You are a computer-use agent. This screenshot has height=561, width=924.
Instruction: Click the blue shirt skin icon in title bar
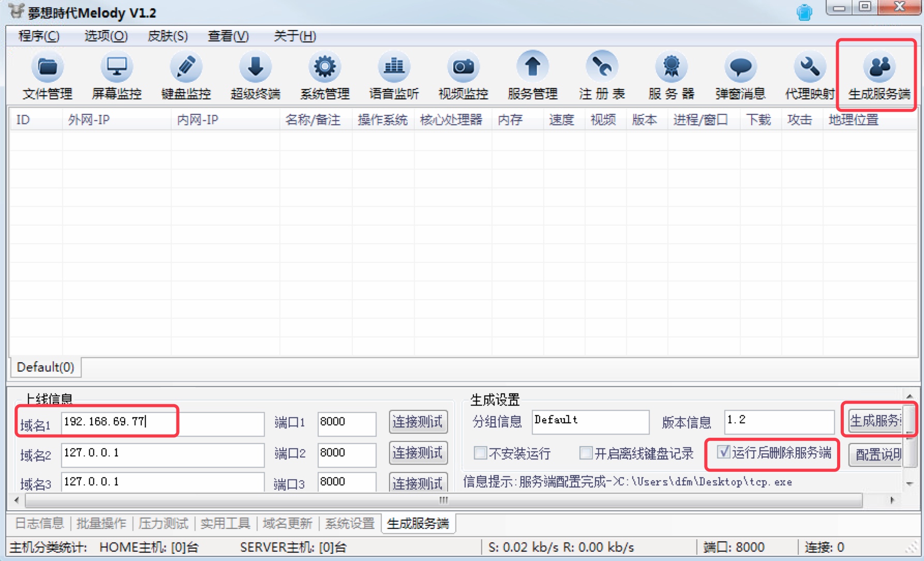[x=804, y=12]
